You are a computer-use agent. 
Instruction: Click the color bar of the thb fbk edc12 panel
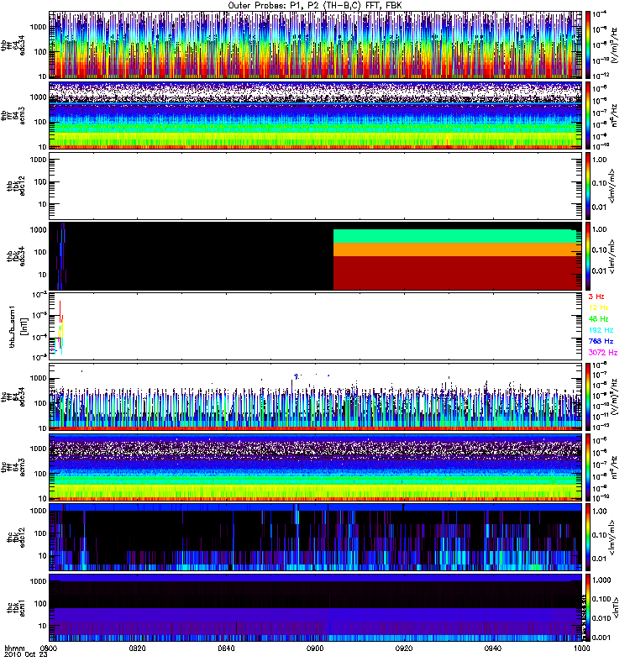coord(588,186)
